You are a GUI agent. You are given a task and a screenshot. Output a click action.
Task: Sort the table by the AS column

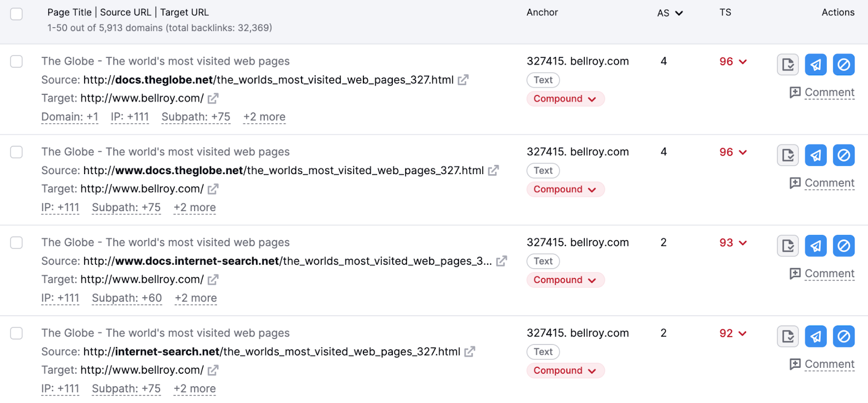pyautogui.click(x=669, y=13)
